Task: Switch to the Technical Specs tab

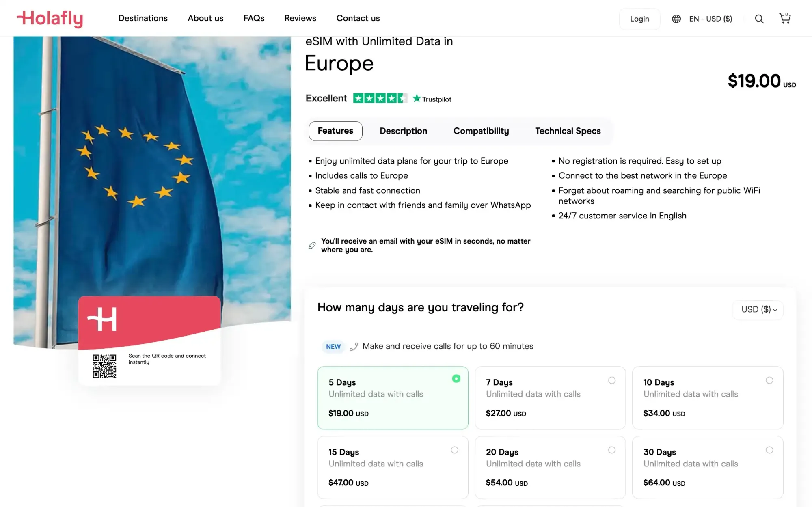Action: coord(568,131)
